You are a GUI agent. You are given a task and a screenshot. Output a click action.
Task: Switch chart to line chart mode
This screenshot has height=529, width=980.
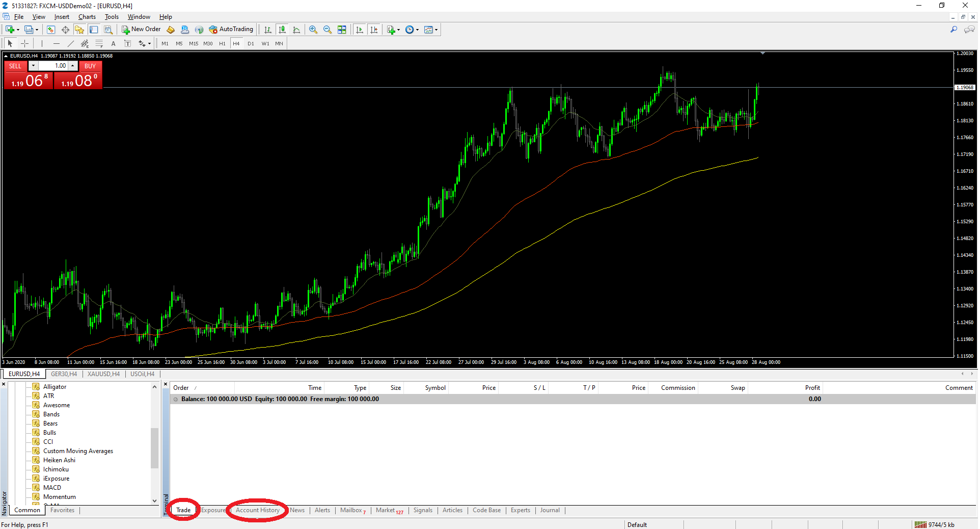[x=296, y=30]
